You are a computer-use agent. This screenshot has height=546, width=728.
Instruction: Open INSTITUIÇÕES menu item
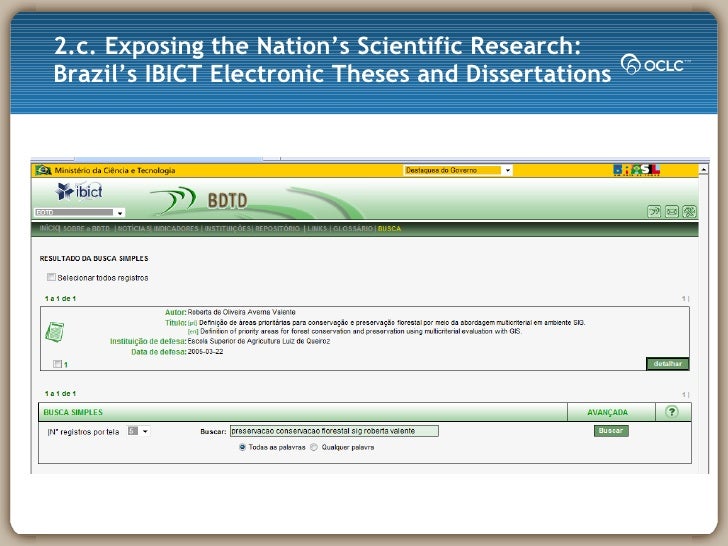tap(228, 228)
